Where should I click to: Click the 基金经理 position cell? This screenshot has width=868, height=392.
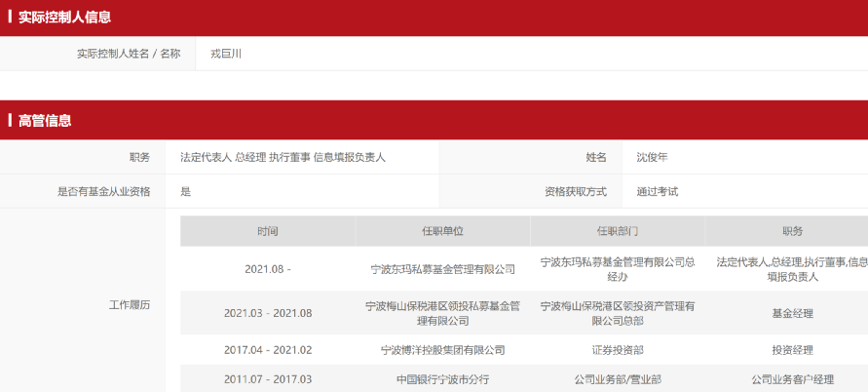[792, 313]
